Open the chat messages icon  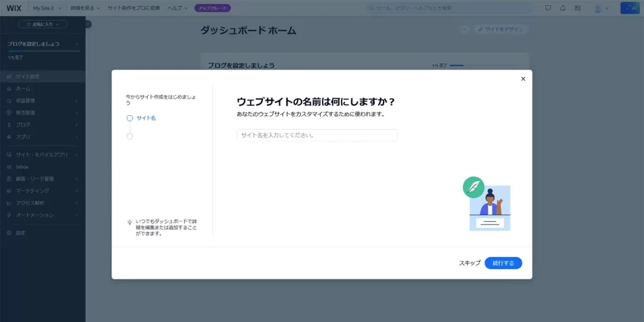(x=548, y=8)
